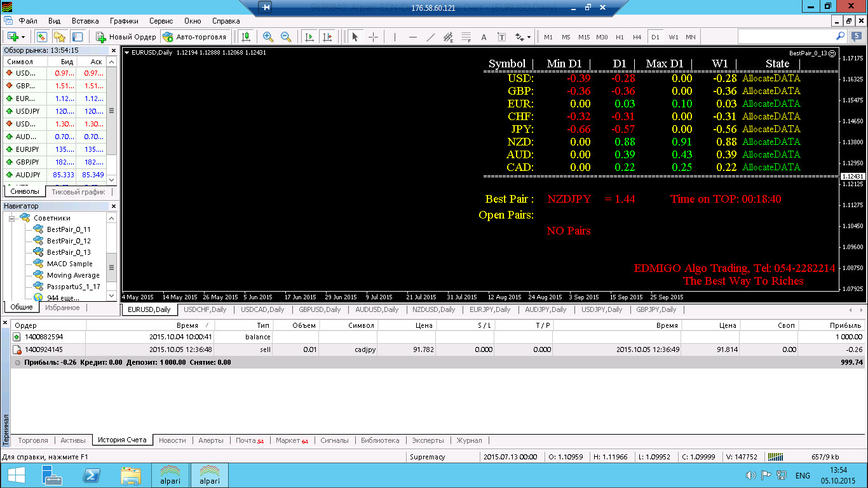Viewport: 868px width, 488px height.
Task: Open Windows Start button
Action: click(x=15, y=476)
